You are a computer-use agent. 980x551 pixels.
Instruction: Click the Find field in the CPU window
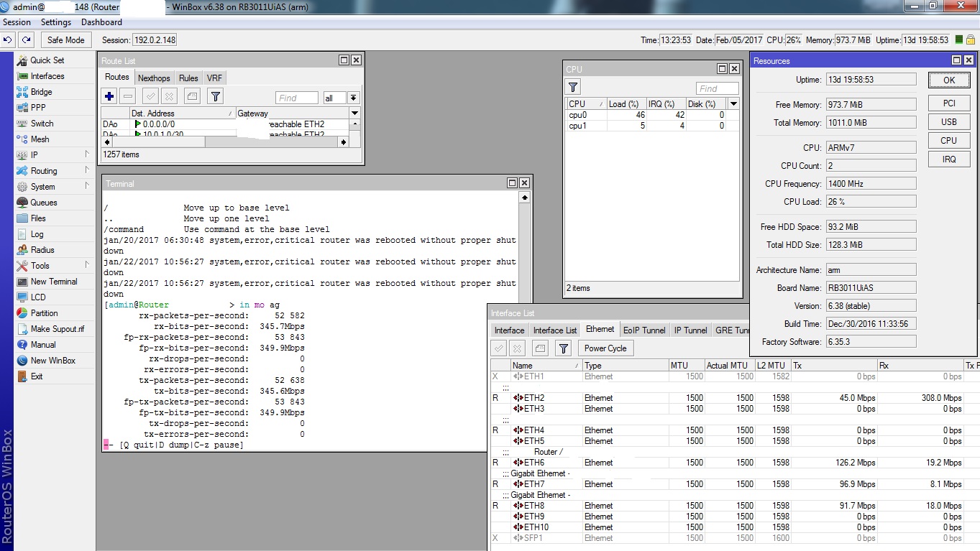pyautogui.click(x=716, y=88)
